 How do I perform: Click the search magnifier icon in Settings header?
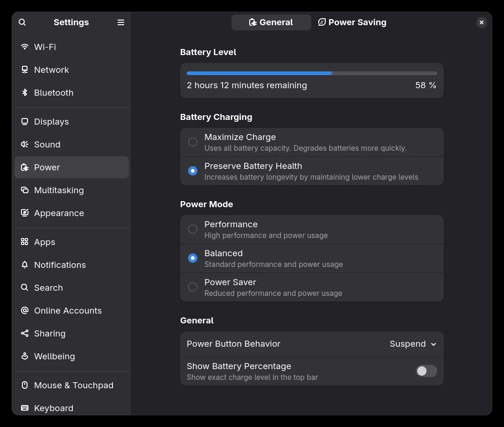click(x=22, y=22)
